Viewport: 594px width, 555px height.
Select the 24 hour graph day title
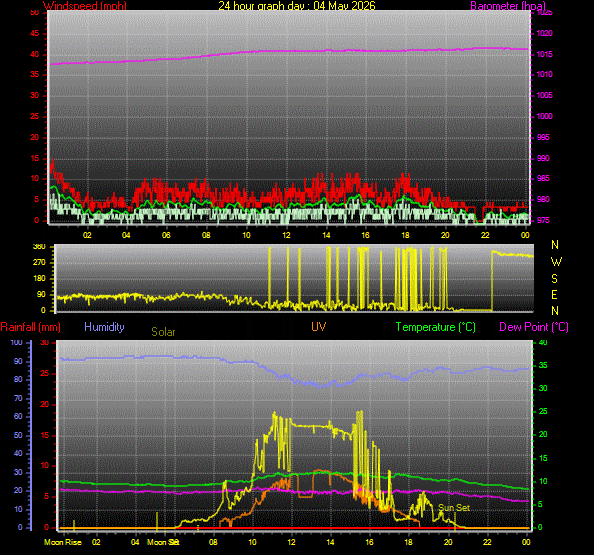click(x=297, y=6)
